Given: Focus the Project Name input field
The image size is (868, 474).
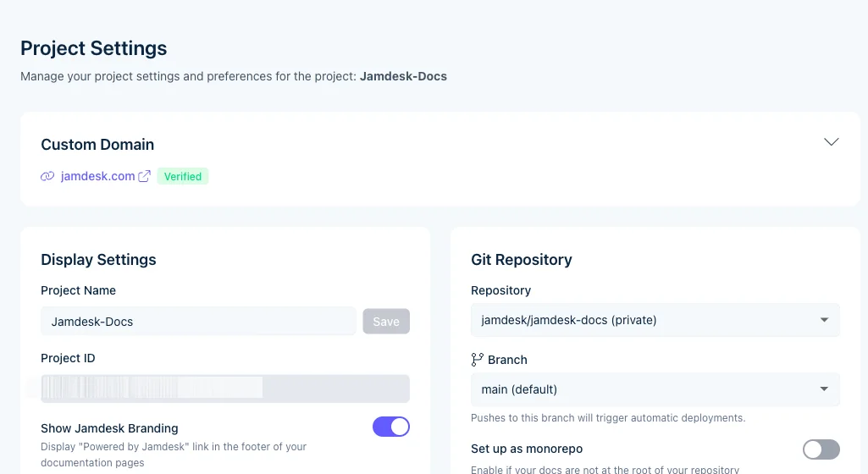Looking at the screenshot, I should tap(198, 322).
